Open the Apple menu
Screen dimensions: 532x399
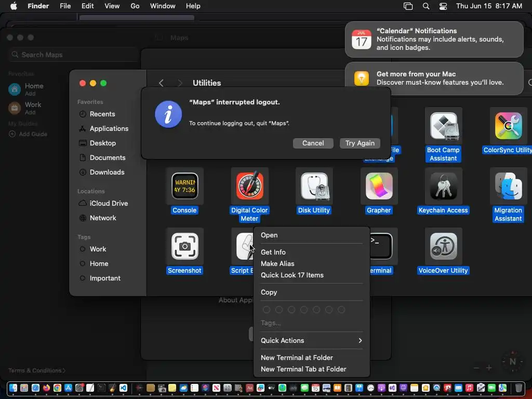(x=14, y=6)
